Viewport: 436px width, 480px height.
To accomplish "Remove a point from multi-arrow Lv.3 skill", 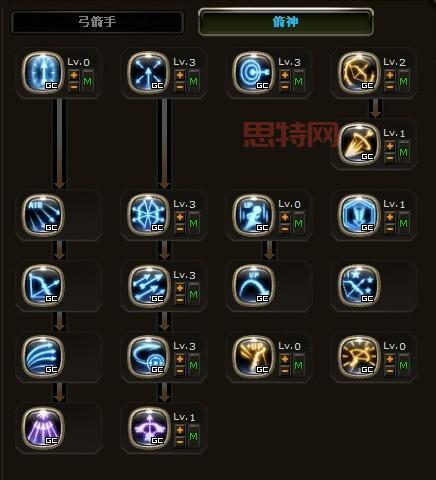I will (x=180, y=300).
